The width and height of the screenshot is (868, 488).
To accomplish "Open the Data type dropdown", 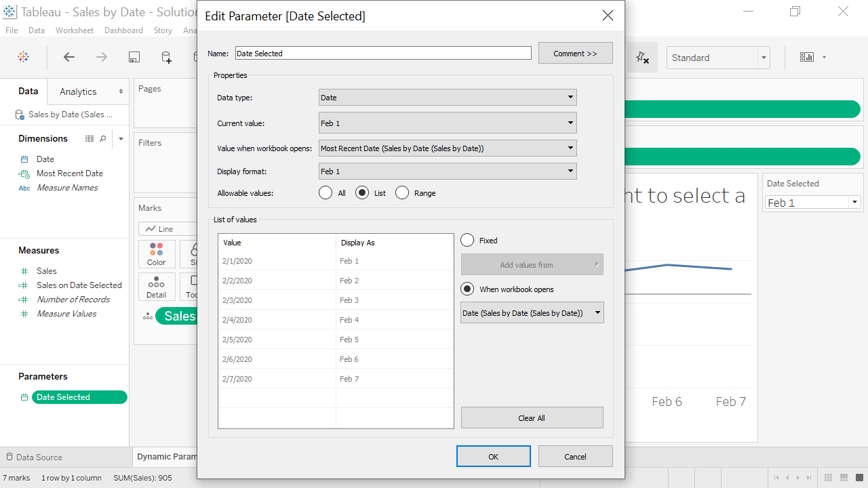I will 448,98.
